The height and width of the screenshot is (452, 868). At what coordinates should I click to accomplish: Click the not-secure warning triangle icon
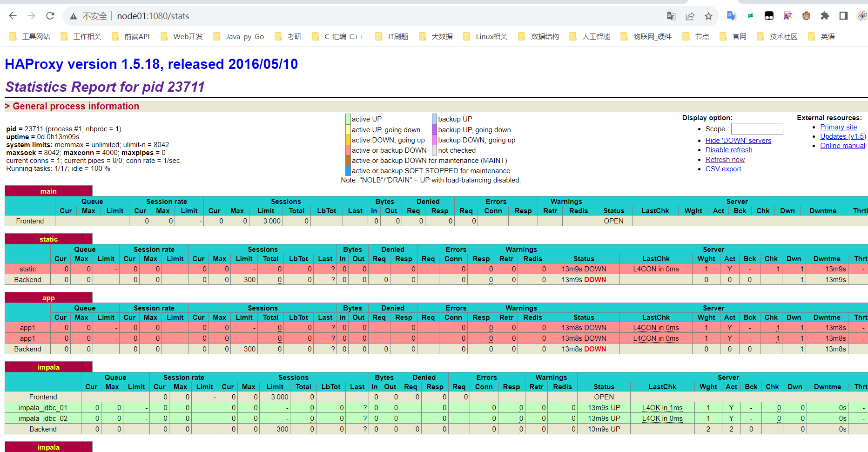73,16
